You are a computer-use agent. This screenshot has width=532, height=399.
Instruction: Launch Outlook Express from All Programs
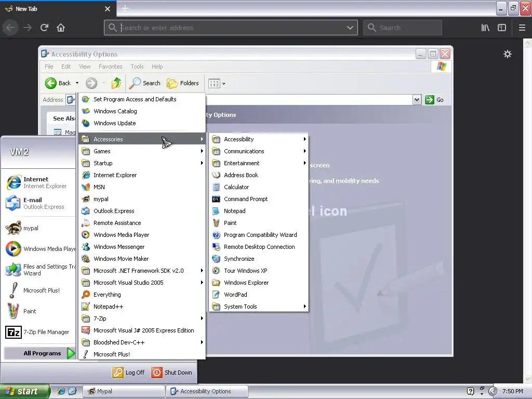142,211
